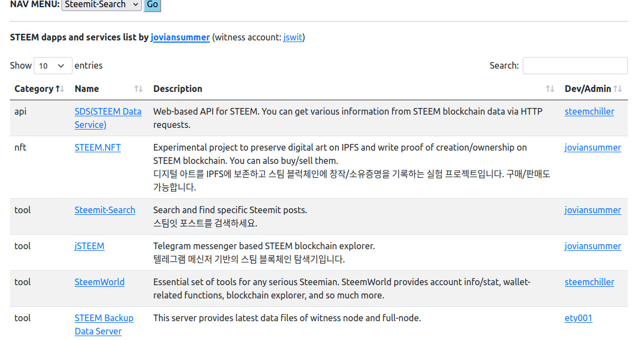Open joviansummer link in the Steemit-Search row
The height and width of the screenshot is (340, 644).
593,210
